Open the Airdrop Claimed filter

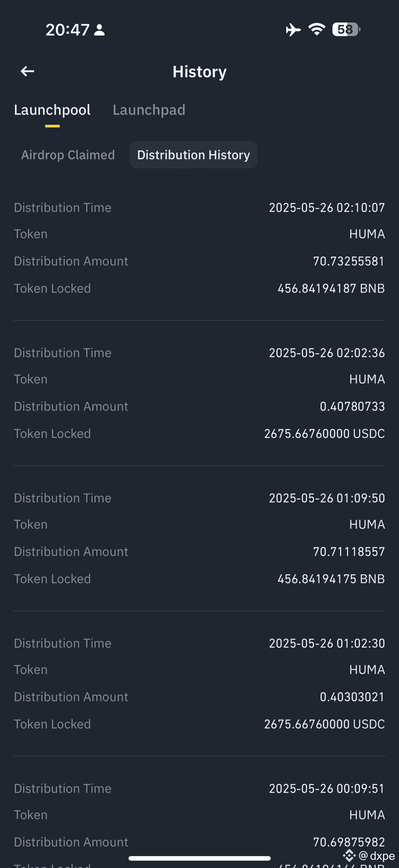tap(68, 155)
